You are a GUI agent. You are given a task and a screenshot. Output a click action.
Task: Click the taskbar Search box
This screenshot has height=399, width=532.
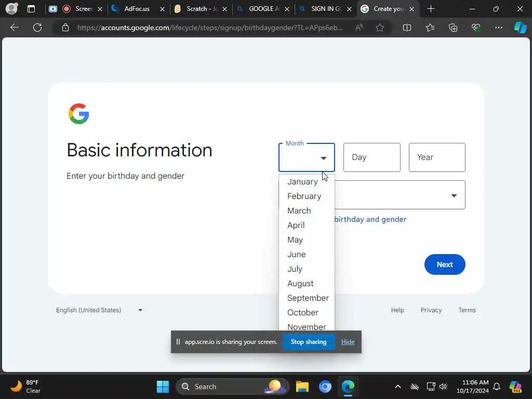click(232, 387)
